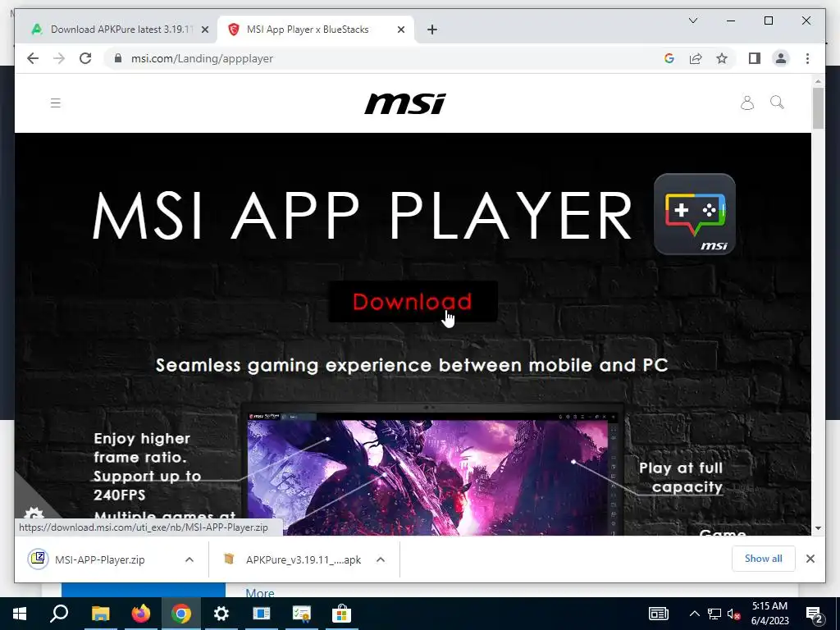Image resolution: width=840 pixels, height=630 pixels.
Task: Expand options for APKPure apk download
Action: (x=381, y=559)
